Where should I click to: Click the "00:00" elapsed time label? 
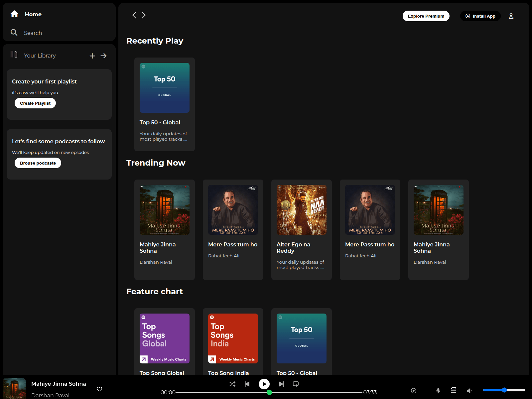click(x=168, y=392)
